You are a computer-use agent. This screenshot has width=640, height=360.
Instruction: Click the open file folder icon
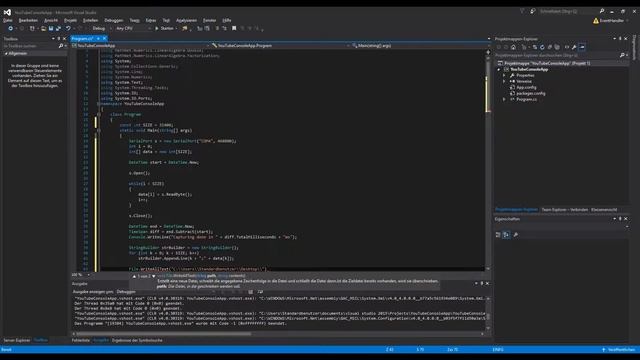pos(43,28)
